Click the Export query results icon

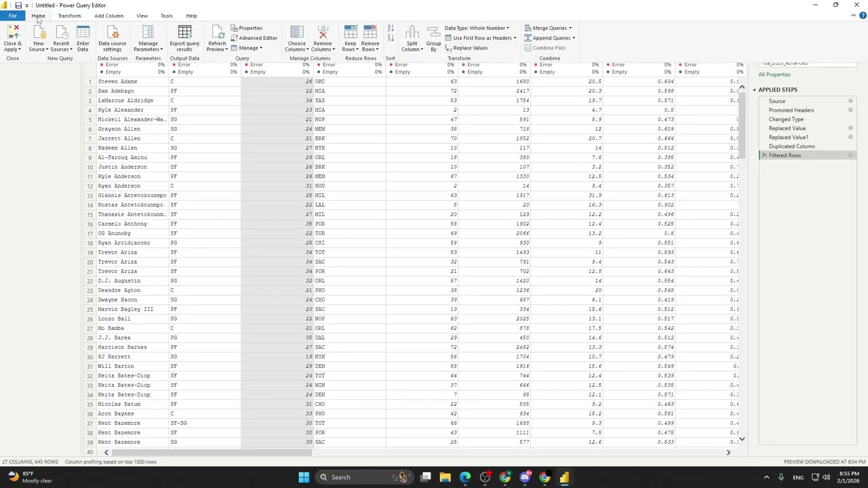184,33
